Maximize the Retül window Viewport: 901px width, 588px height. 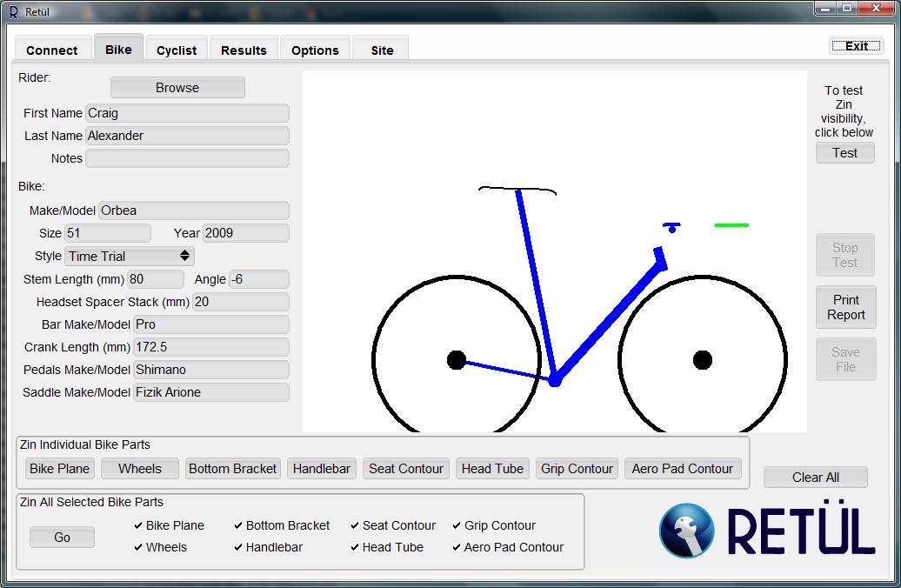pyautogui.click(x=847, y=8)
